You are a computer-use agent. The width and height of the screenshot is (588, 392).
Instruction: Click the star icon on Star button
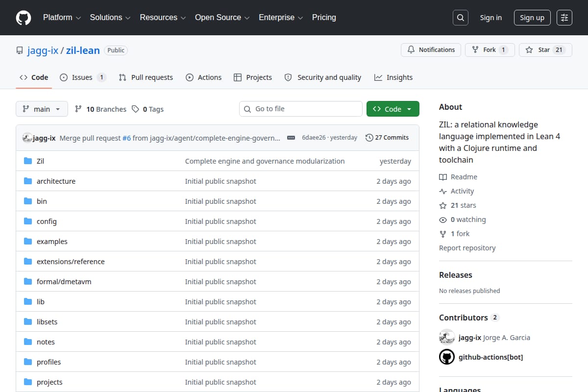(529, 50)
